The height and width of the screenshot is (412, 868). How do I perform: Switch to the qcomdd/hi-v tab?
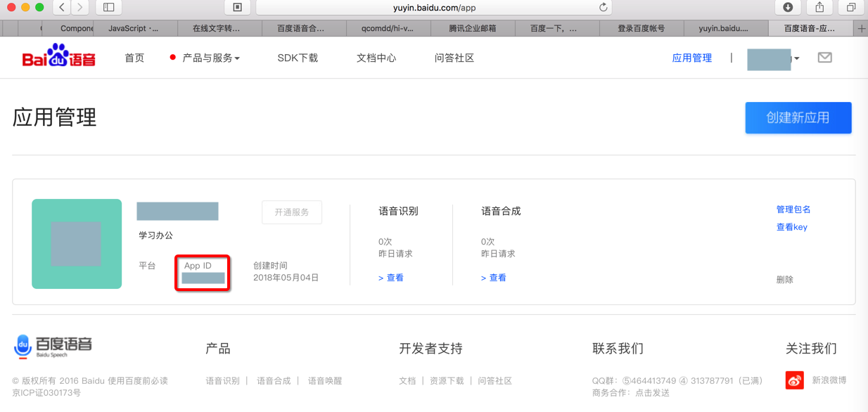coord(388,29)
